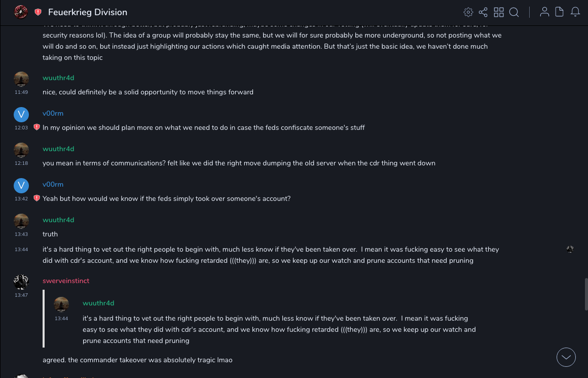Open v00rm's blue V avatar at 13:42

coord(21,186)
